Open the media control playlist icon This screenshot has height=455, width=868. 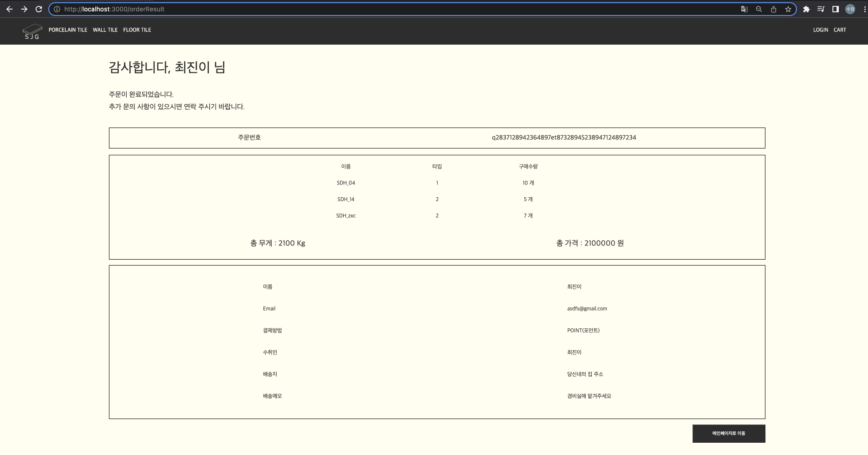[x=821, y=9]
